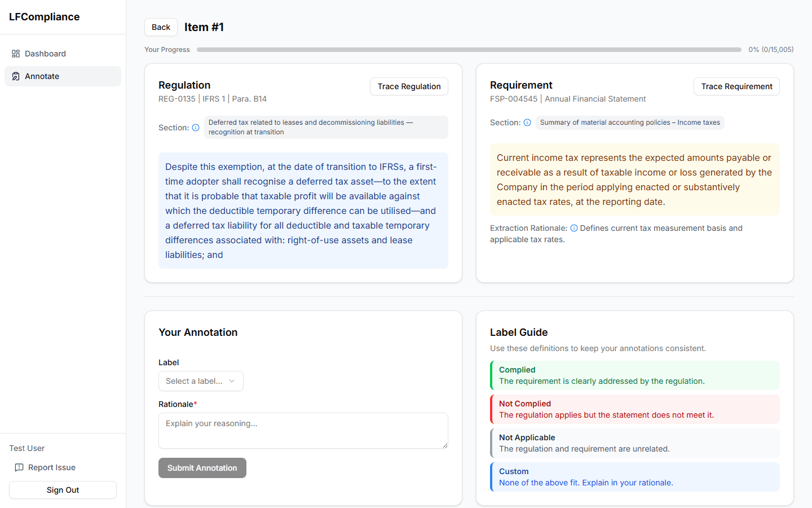This screenshot has height=508, width=812.
Task: Click the Back button
Action: tap(161, 27)
